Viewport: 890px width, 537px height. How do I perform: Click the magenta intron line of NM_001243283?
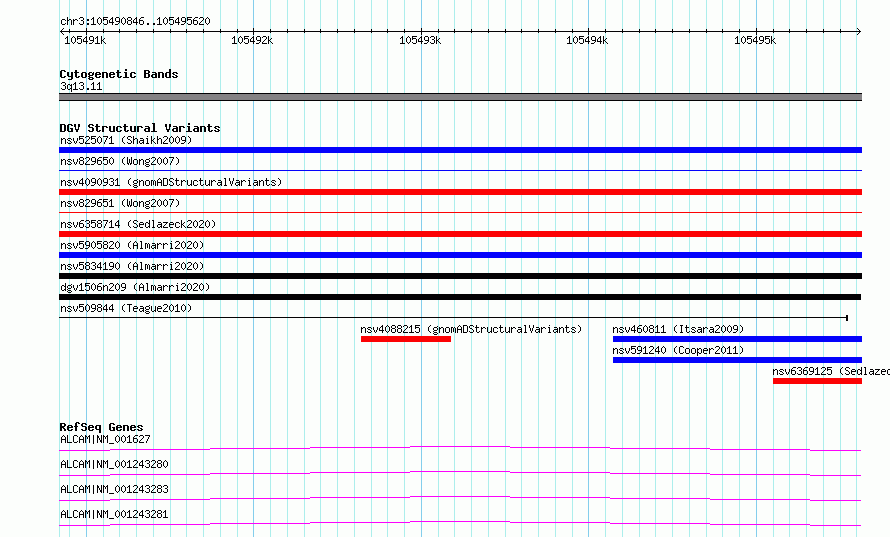460,498
